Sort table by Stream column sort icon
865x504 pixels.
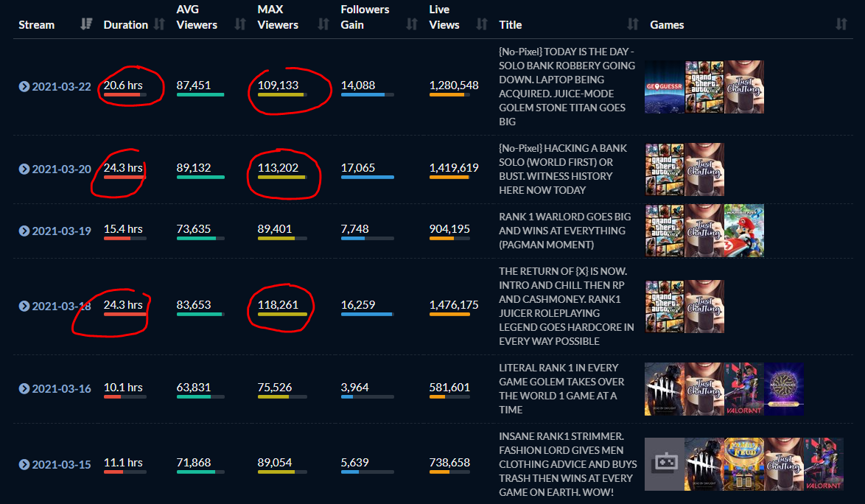(86, 24)
